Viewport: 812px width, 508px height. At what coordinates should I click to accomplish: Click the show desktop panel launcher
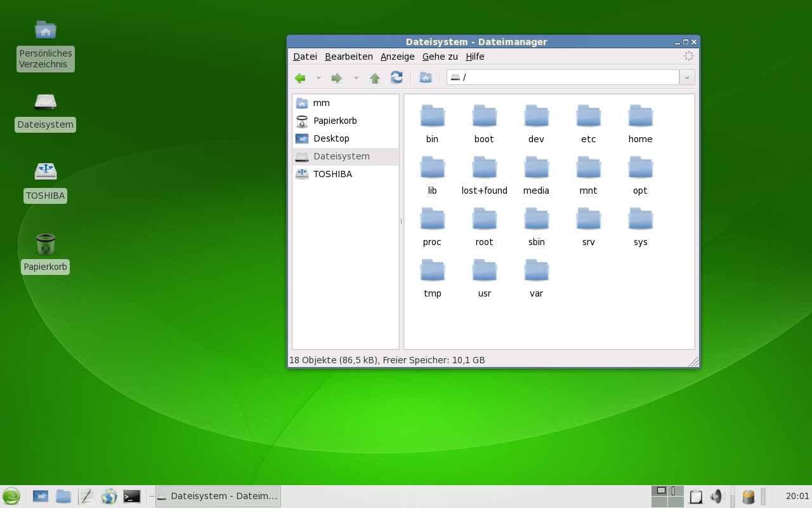(41, 497)
